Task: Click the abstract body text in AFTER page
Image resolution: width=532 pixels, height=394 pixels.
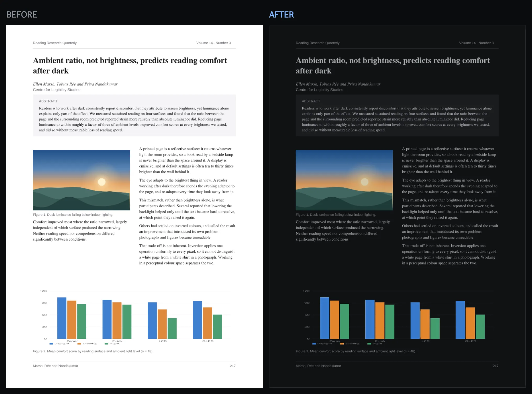Action: (397, 119)
